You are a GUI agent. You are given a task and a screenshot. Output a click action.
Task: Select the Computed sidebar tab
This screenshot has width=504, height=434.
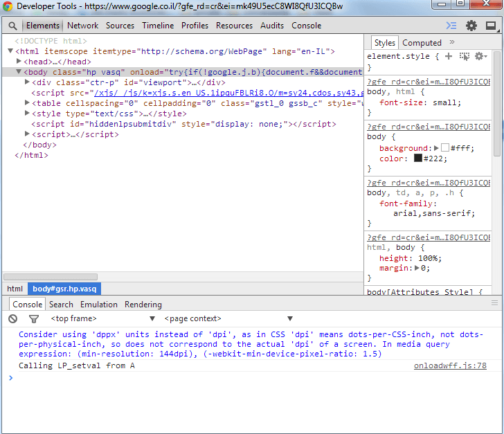422,43
